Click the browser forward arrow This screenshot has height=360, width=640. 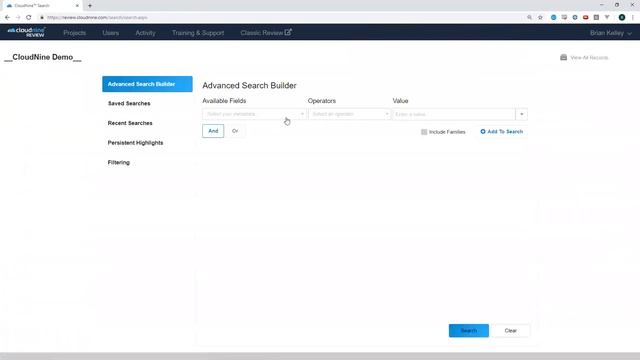(x=18, y=17)
